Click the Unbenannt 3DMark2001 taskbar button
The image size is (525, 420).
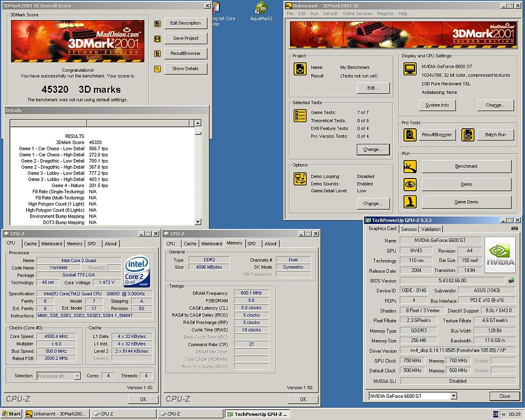(x=57, y=414)
